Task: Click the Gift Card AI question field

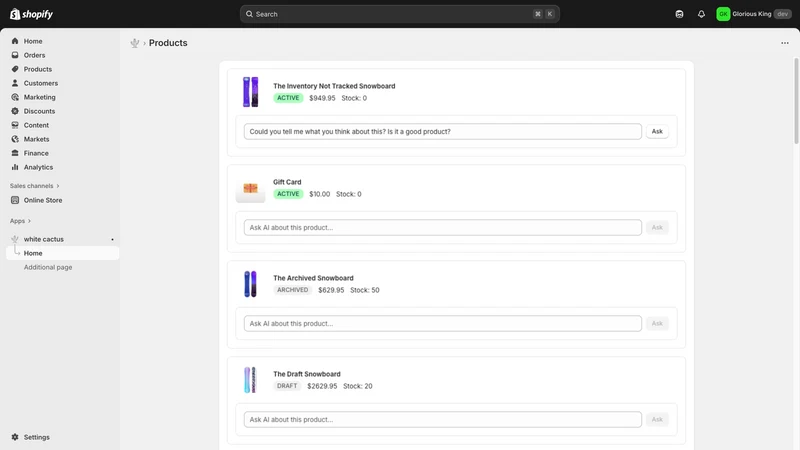Action: tap(442, 228)
